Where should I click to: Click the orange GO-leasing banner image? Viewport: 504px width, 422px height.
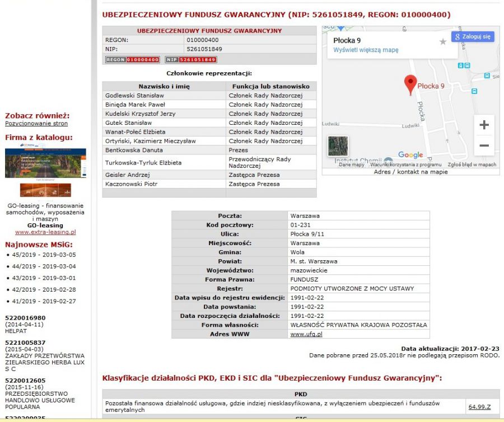46,190
